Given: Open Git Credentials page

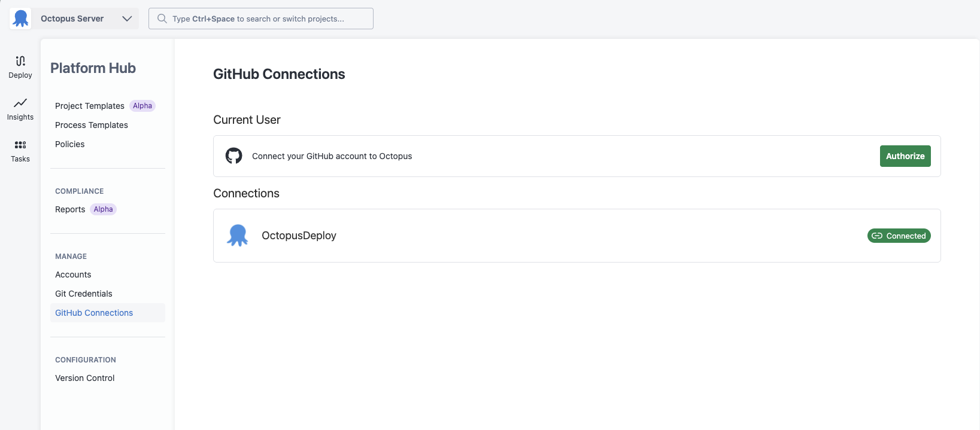Looking at the screenshot, I should [x=84, y=294].
